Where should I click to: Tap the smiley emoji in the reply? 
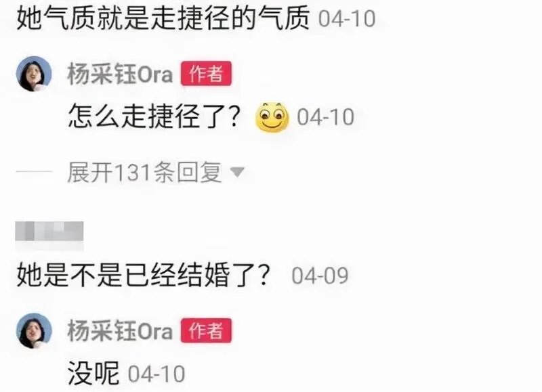pos(272,117)
